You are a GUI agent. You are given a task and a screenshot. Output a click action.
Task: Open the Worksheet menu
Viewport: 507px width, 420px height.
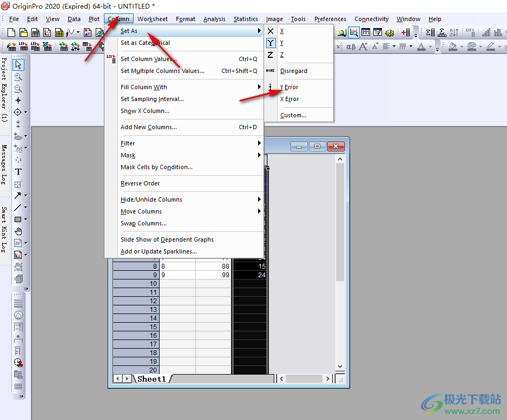point(152,19)
